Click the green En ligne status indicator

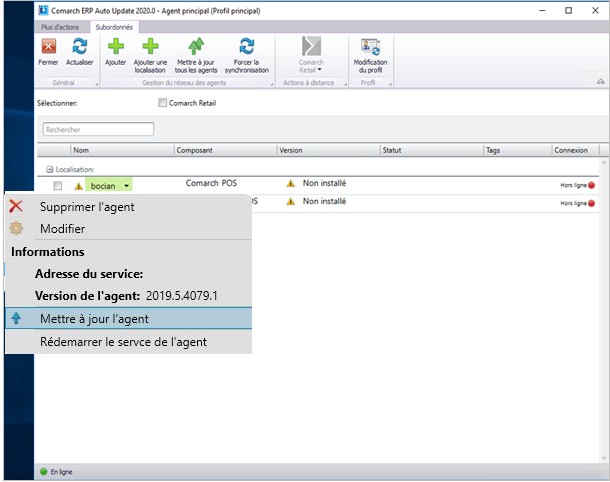[44, 472]
